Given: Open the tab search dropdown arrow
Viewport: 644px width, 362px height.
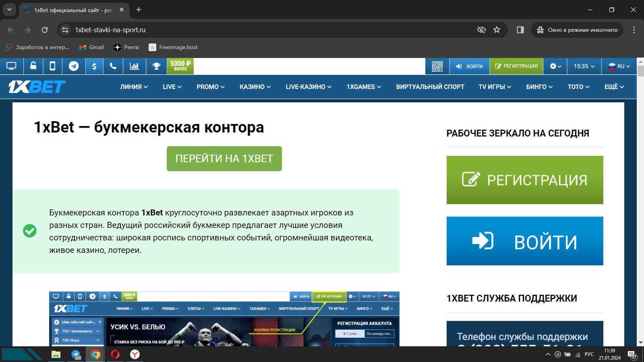Looking at the screenshot, I should [9, 9].
